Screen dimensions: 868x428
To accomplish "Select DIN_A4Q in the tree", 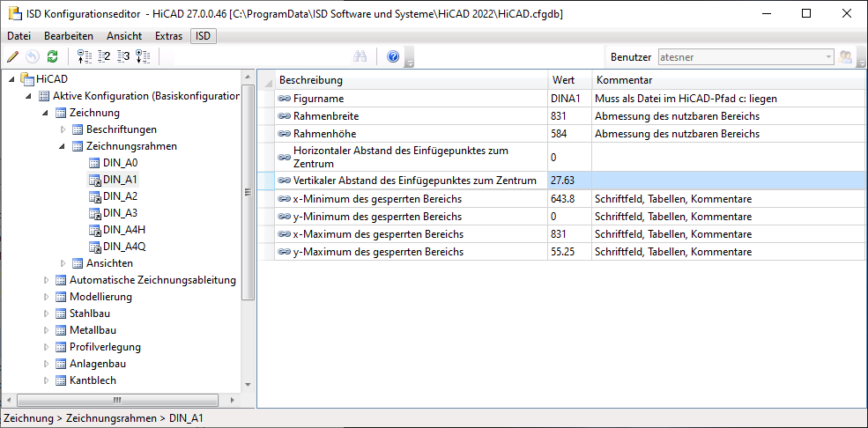I will point(124,247).
